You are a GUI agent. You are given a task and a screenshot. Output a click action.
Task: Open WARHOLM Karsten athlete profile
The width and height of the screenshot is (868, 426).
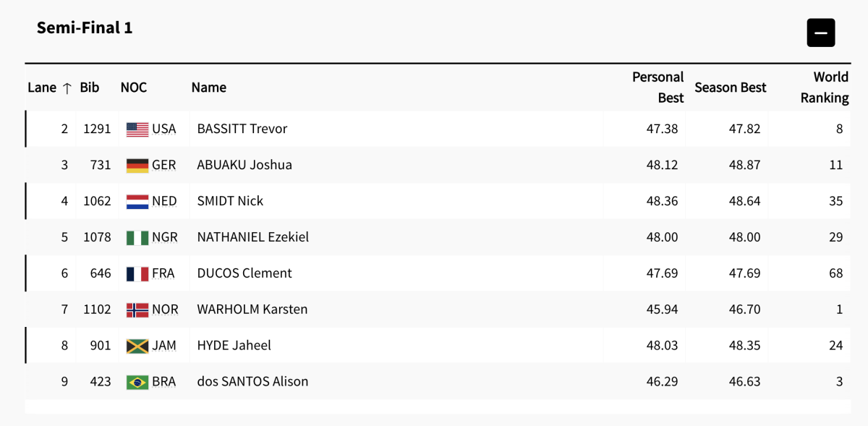(x=252, y=310)
